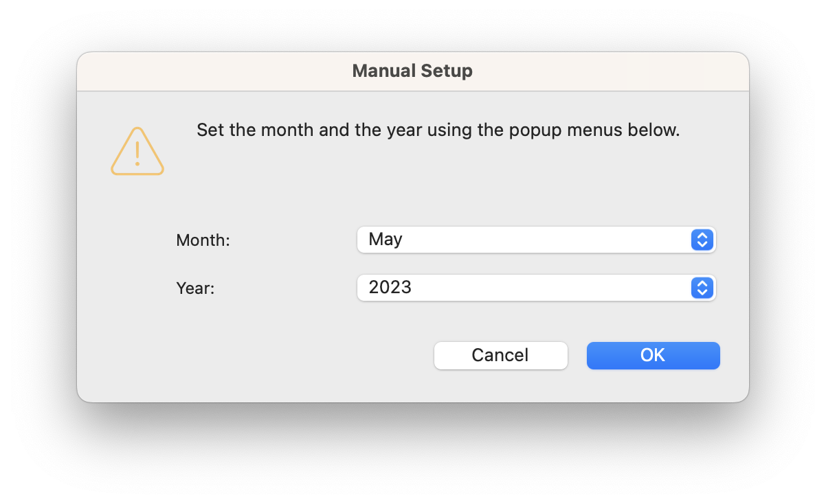Click the caution symbol near the instruction text
826x504 pixels.
(137, 151)
